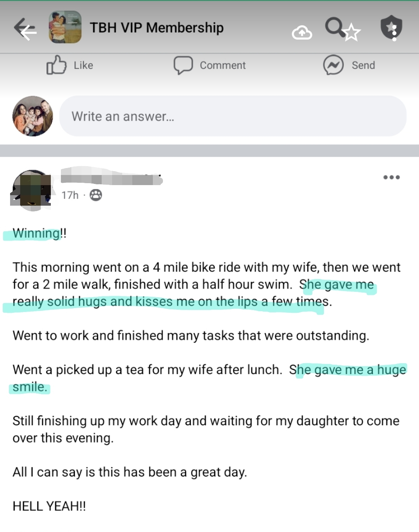Tap the Messenger Send icon
Image resolution: width=419 pixels, height=532 pixels.
click(333, 65)
